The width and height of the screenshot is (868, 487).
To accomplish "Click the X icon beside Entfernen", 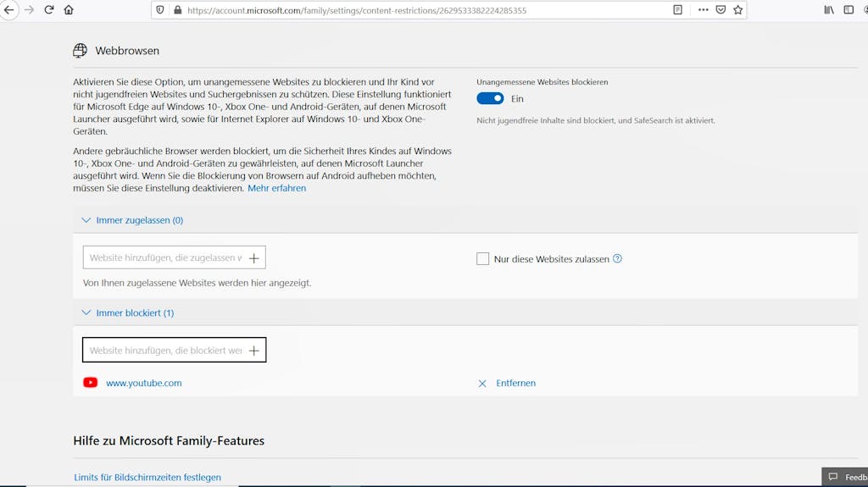I will (482, 384).
